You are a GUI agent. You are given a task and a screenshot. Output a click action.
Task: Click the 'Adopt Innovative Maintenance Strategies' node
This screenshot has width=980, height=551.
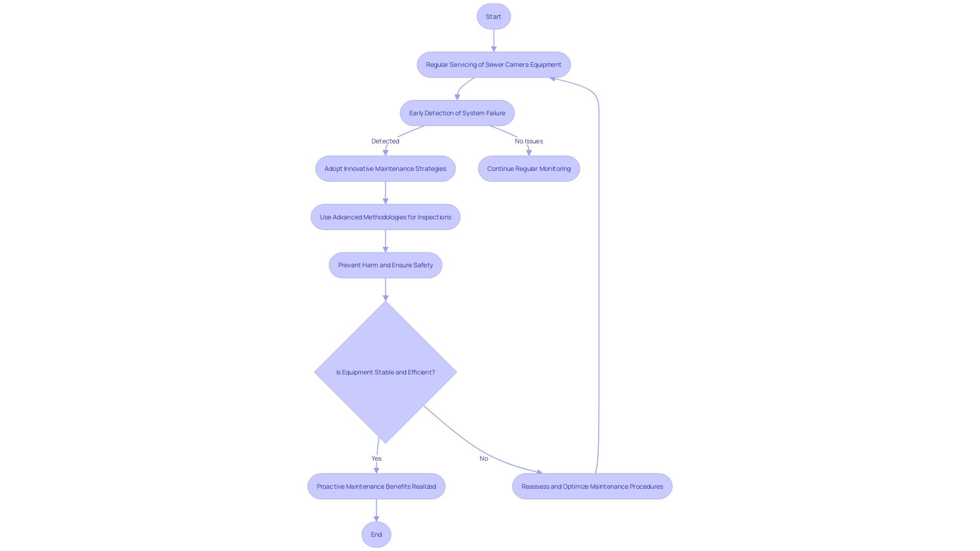point(385,168)
